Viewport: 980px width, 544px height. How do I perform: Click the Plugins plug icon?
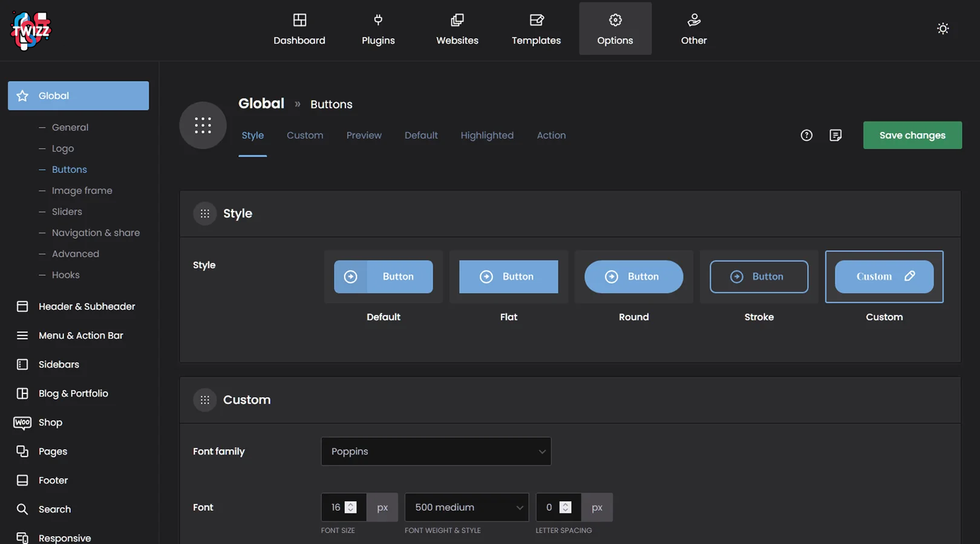click(378, 20)
